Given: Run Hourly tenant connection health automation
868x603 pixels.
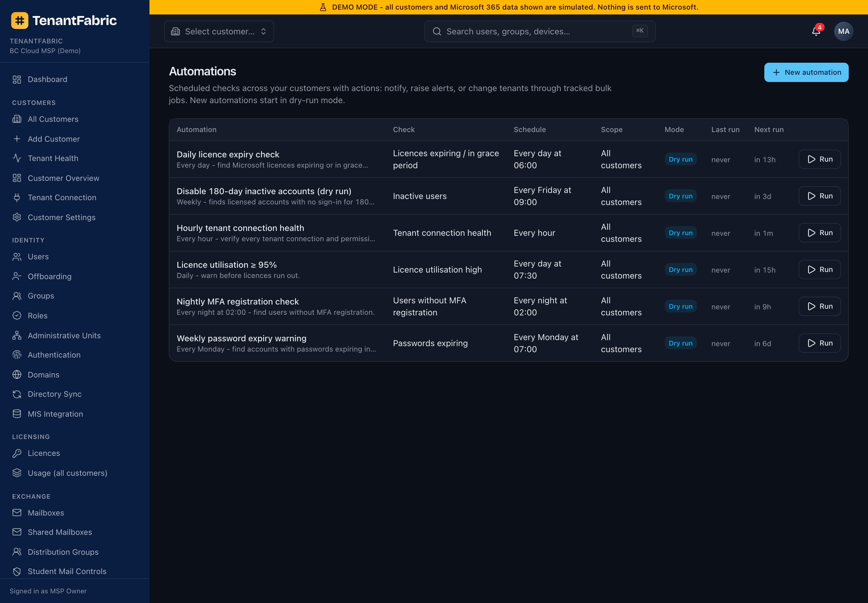Looking at the screenshot, I should tap(819, 233).
